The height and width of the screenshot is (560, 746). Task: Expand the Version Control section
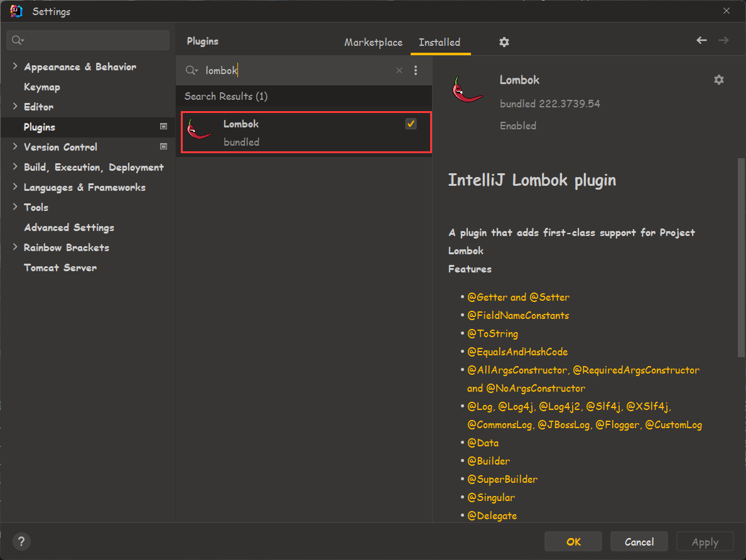[x=14, y=146]
